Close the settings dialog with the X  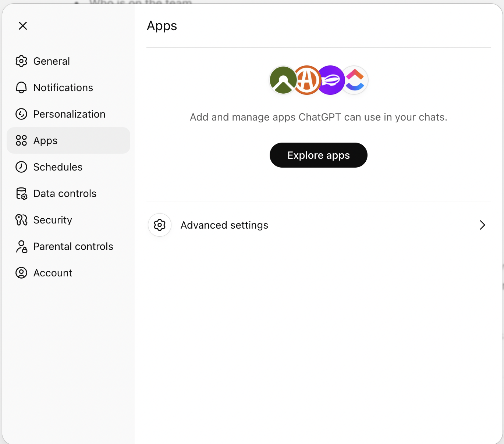[23, 26]
